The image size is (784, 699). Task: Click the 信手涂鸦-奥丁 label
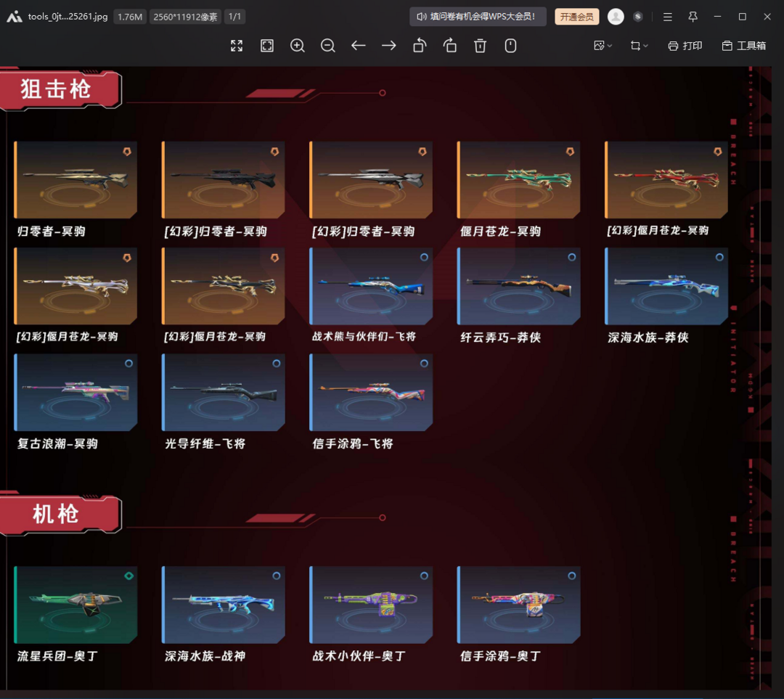click(x=500, y=656)
